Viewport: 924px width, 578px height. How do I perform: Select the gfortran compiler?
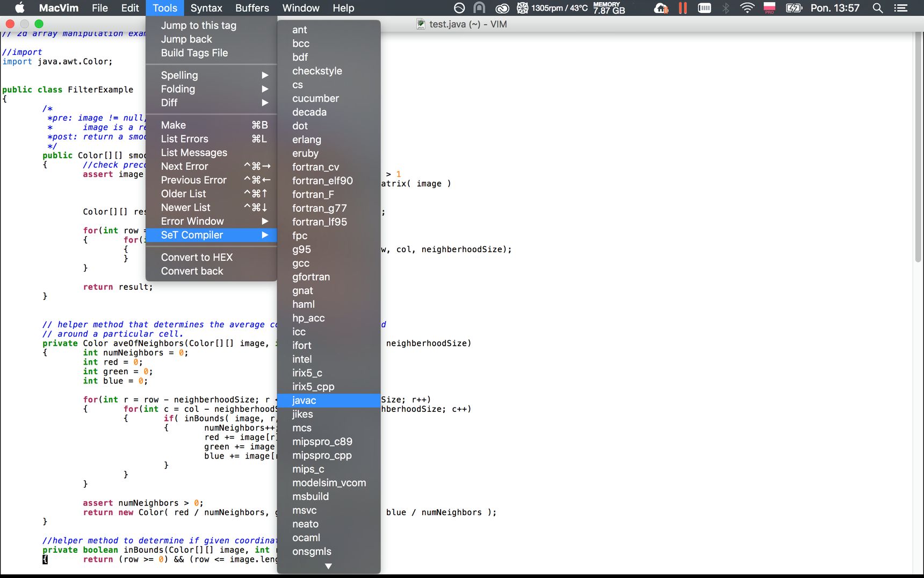329,277
